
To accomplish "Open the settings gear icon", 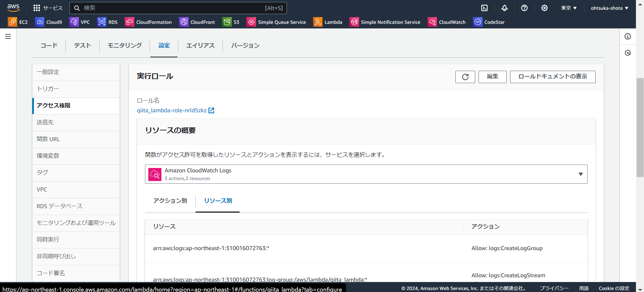I will click(544, 8).
